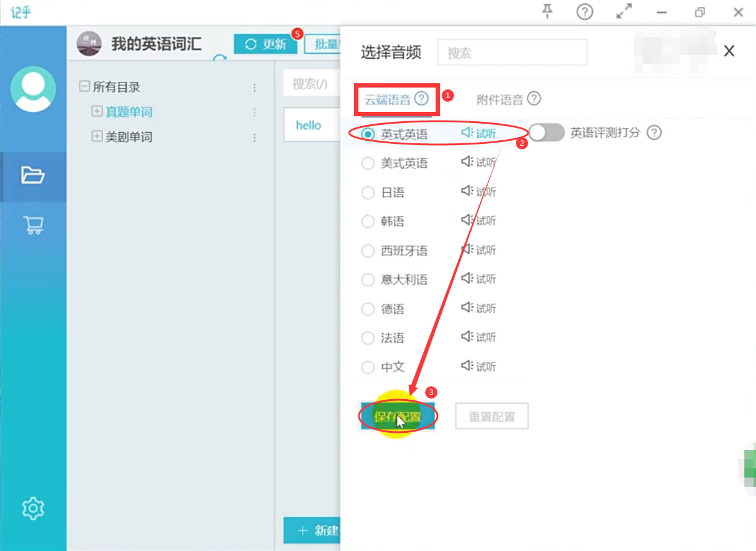Click the 重置配置 button
The image size is (756, 551).
pyautogui.click(x=492, y=417)
